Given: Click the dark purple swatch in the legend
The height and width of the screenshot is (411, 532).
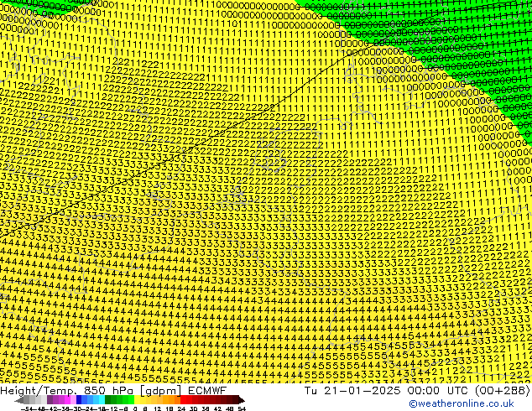Looking at the screenshot, I should point(50,400).
